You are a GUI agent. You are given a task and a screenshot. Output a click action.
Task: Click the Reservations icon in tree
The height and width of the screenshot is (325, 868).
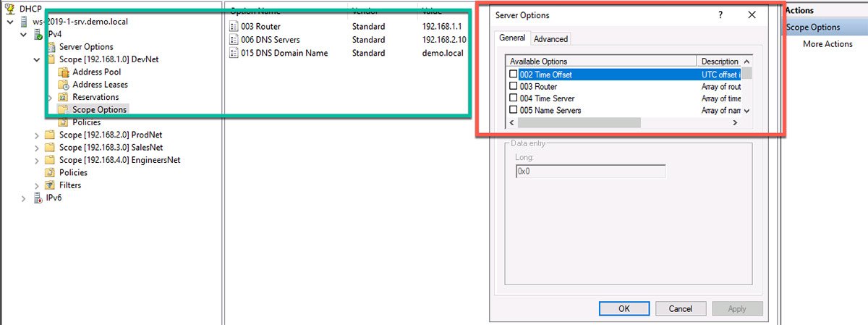[64, 97]
